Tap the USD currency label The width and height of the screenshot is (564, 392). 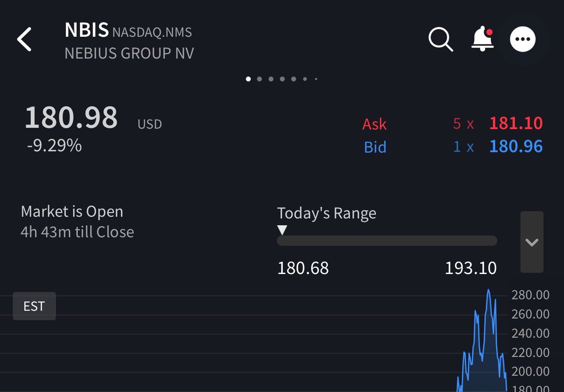(149, 124)
